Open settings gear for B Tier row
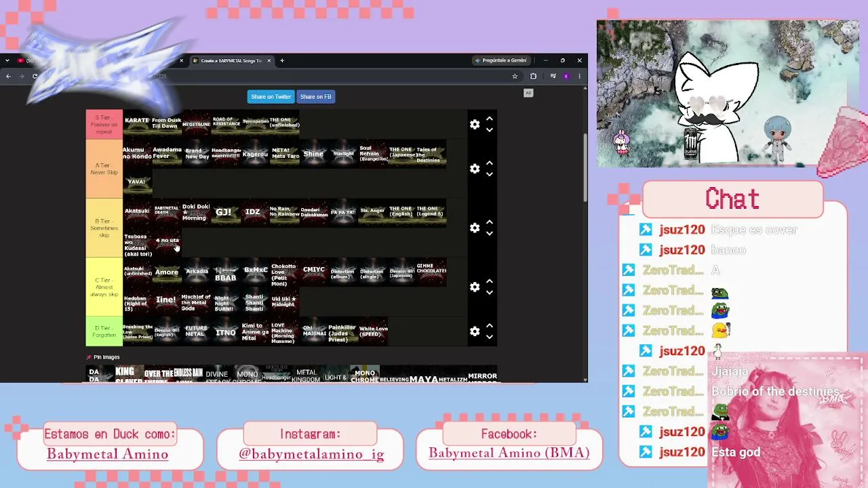Viewport: 868px width, 488px height. pyautogui.click(x=475, y=228)
